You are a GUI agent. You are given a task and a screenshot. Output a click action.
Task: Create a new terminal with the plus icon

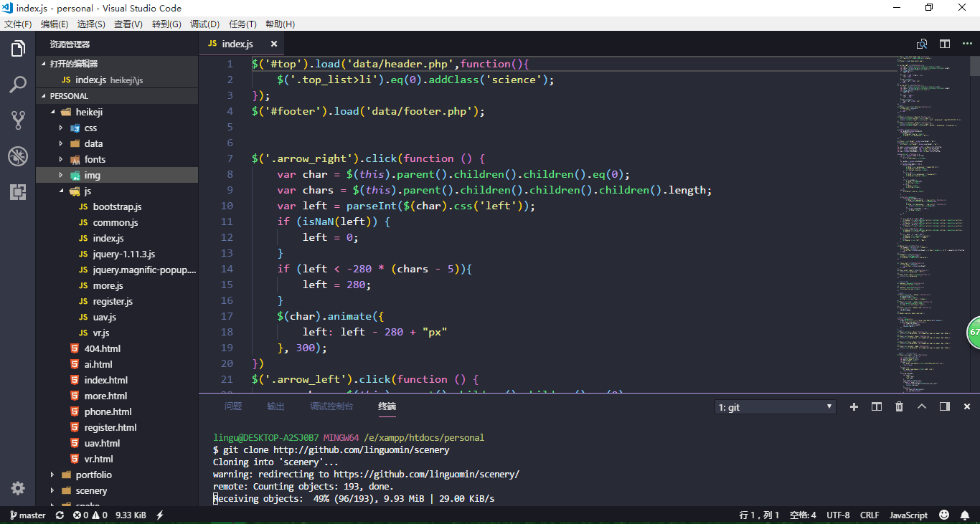854,406
